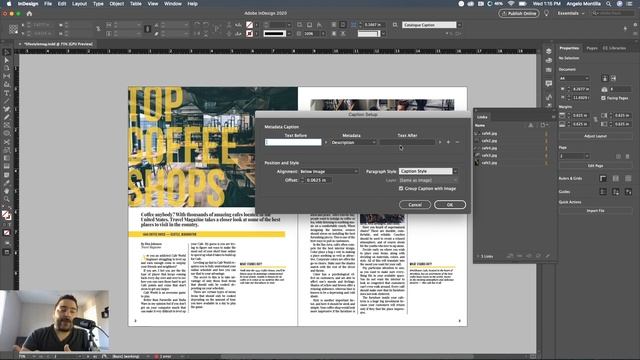Toggle Show Baseline Grid in Properties panel

click(616, 178)
